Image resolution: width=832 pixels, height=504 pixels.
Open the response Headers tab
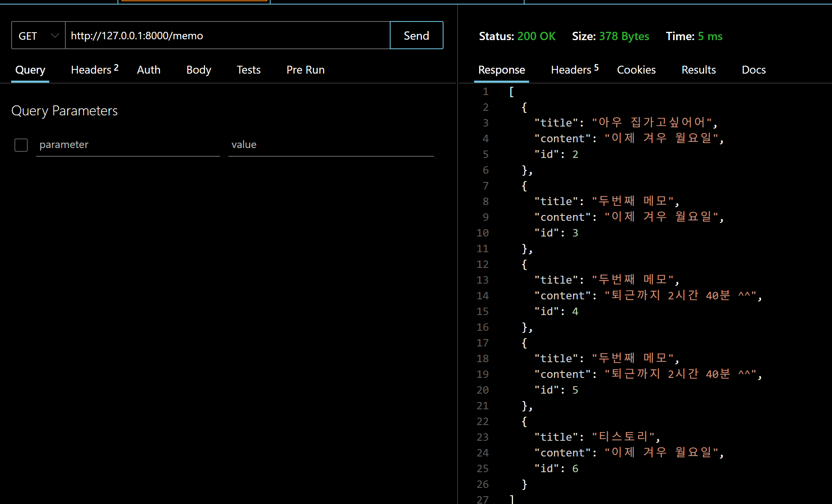574,70
